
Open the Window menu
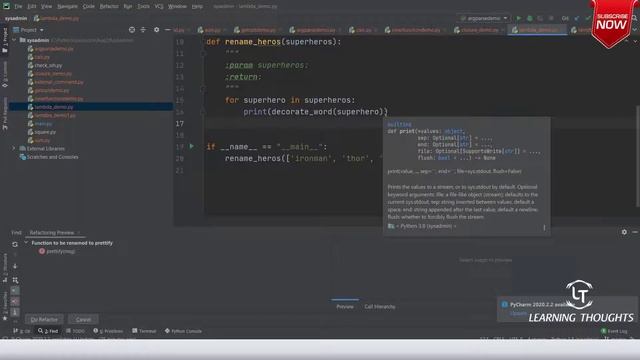point(178,7)
